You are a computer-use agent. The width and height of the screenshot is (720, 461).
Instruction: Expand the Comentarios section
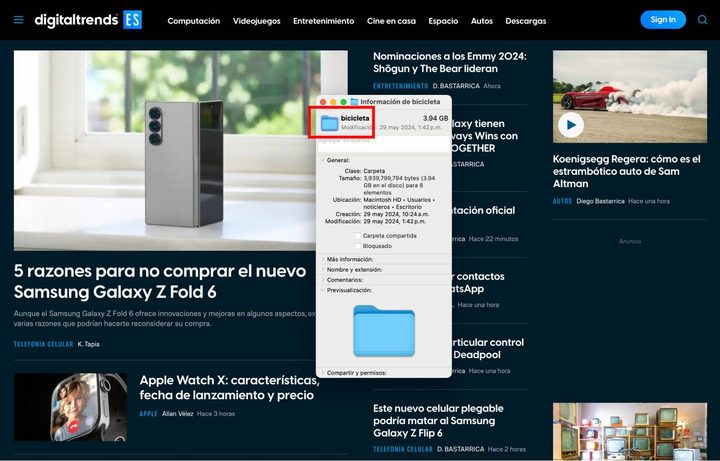tap(322, 280)
